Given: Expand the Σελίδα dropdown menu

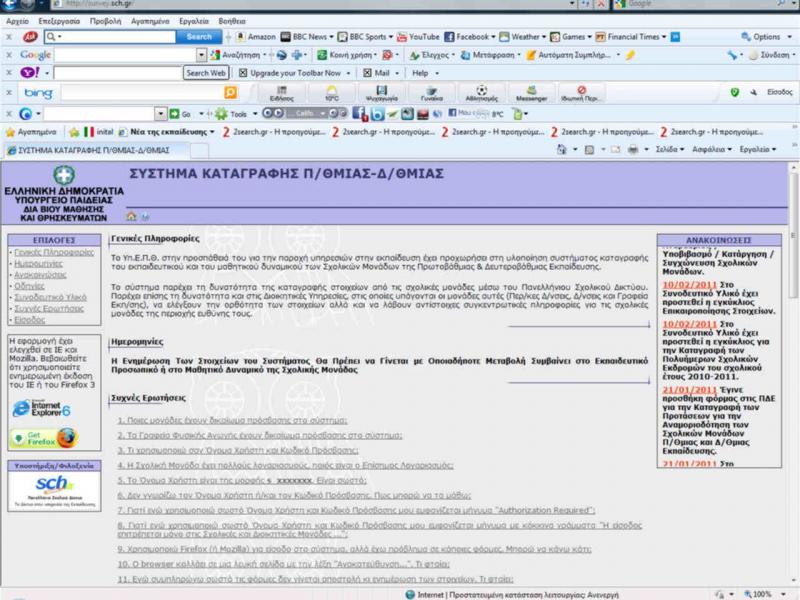Looking at the screenshot, I should [670, 149].
